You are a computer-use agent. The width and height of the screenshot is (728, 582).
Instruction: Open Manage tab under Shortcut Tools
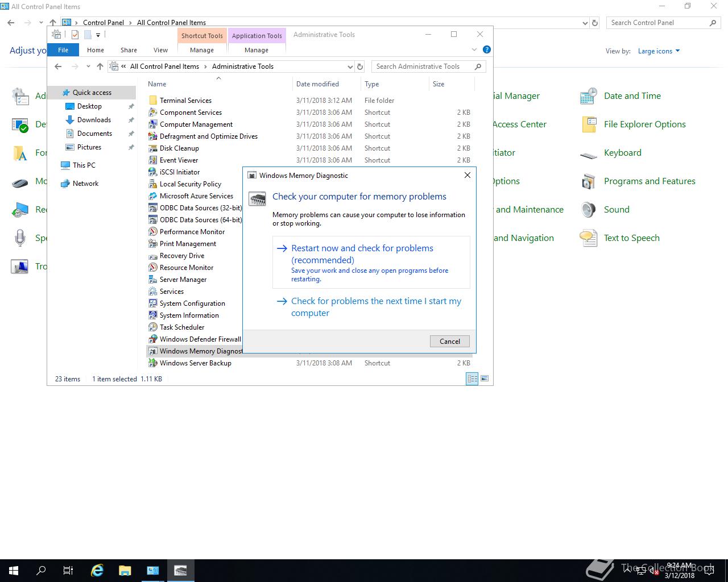[202, 50]
